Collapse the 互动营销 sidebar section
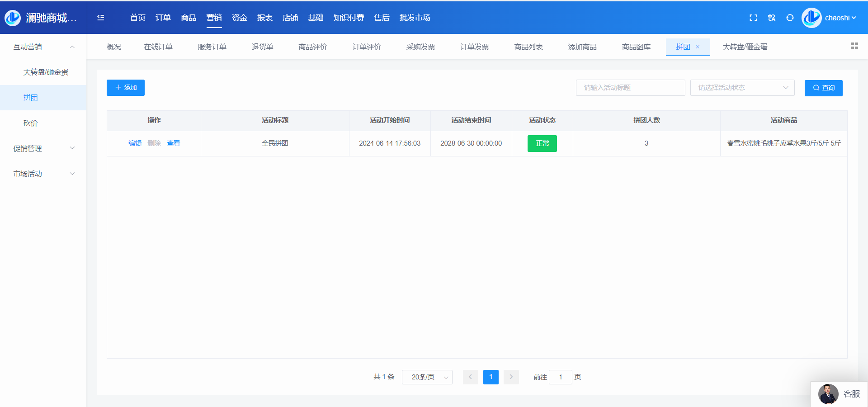 coord(43,47)
